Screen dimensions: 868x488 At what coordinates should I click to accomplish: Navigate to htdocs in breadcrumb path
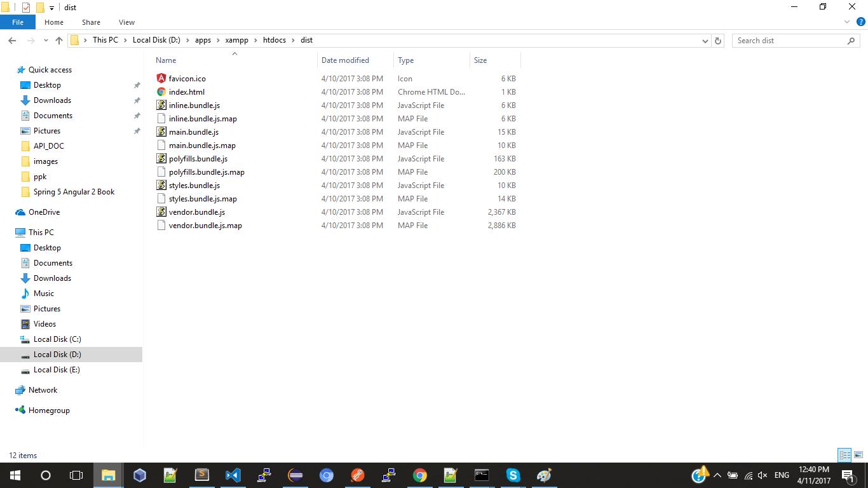(274, 40)
